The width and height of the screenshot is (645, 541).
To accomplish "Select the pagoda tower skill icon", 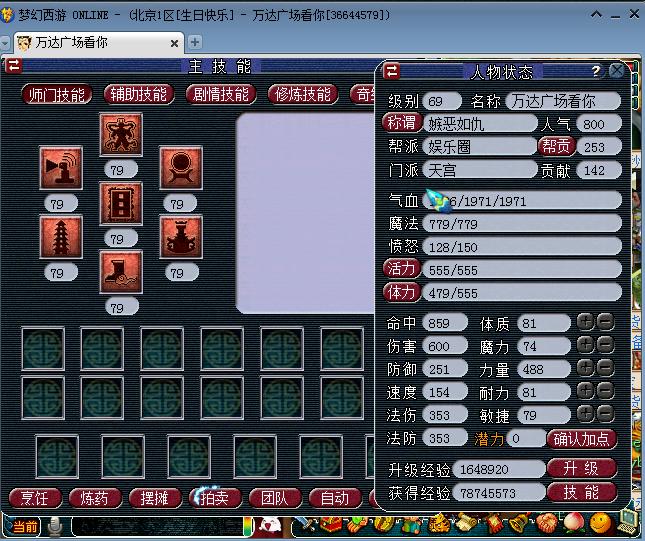I will click(61, 237).
